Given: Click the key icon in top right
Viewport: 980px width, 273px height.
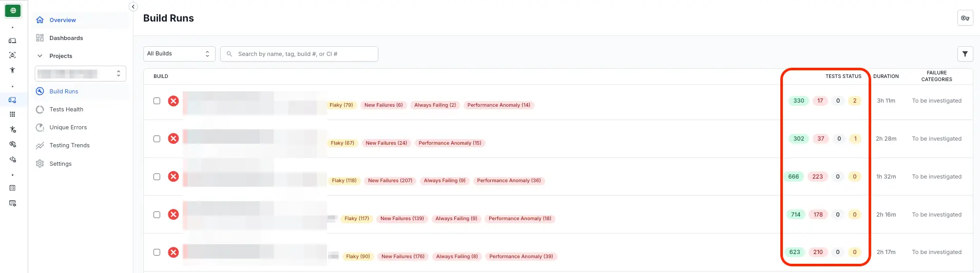Looking at the screenshot, I should 965,18.
